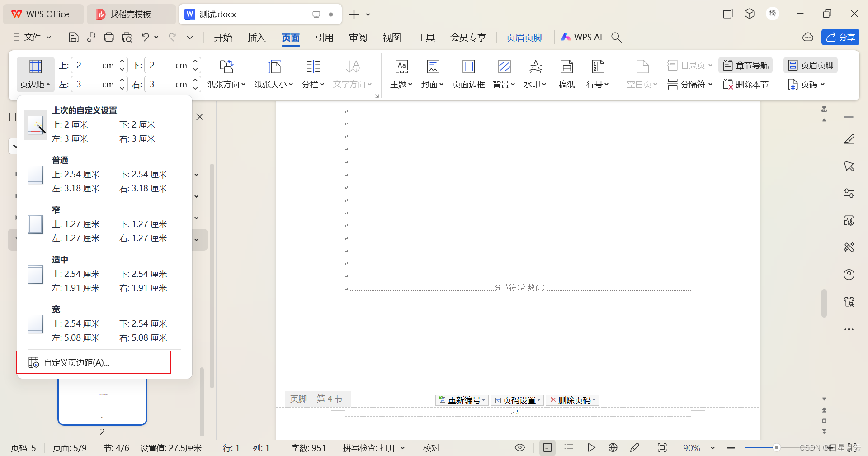Click the zoom slider handle

click(x=776, y=448)
